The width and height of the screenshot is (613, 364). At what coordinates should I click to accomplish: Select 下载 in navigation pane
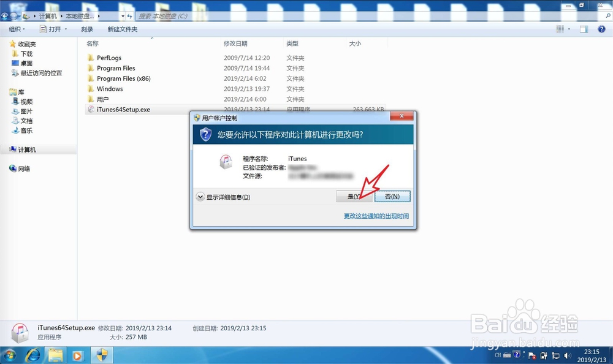tap(26, 53)
